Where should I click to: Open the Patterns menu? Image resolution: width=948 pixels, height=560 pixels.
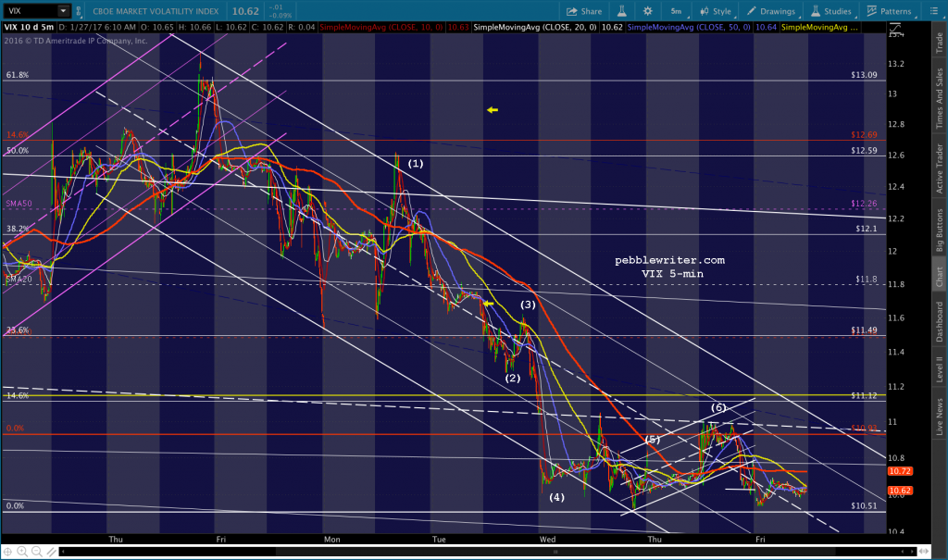point(889,11)
